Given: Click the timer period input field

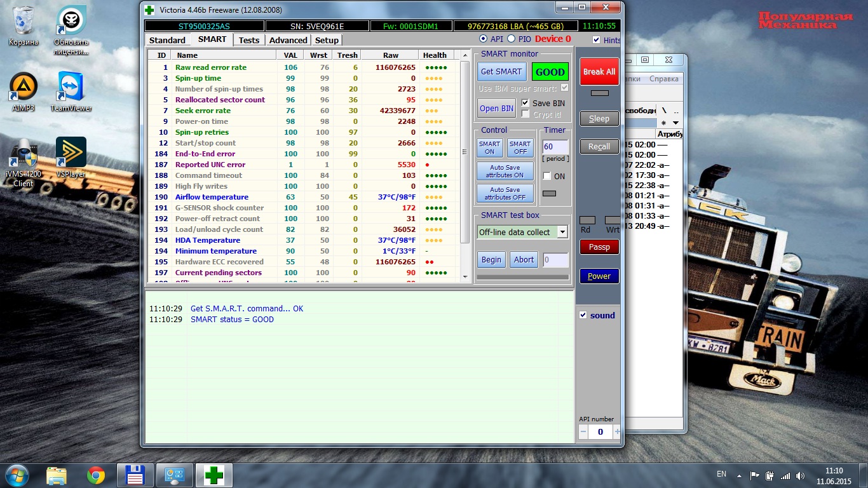Looking at the screenshot, I should pos(554,147).
